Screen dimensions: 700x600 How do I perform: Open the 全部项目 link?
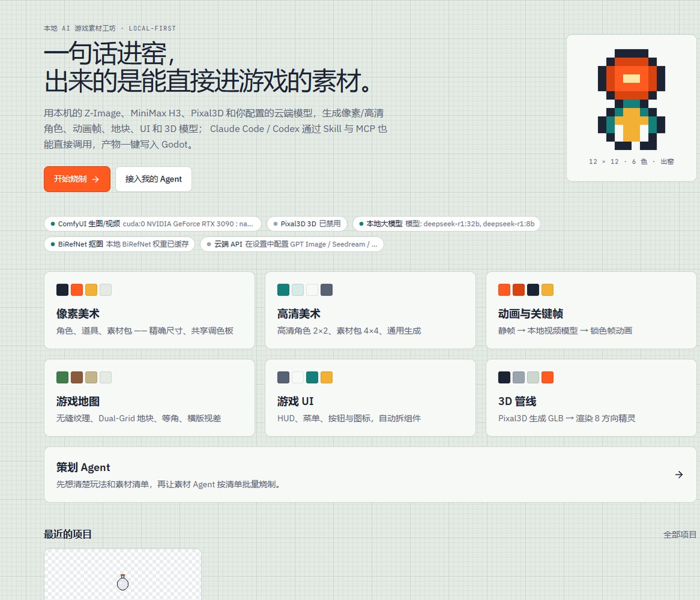679,534
